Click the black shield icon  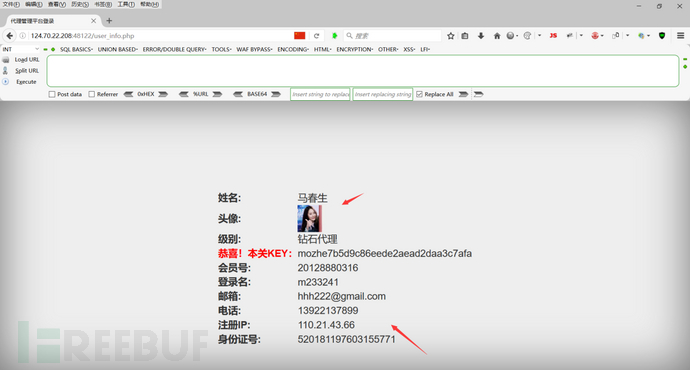click(662, 36)
